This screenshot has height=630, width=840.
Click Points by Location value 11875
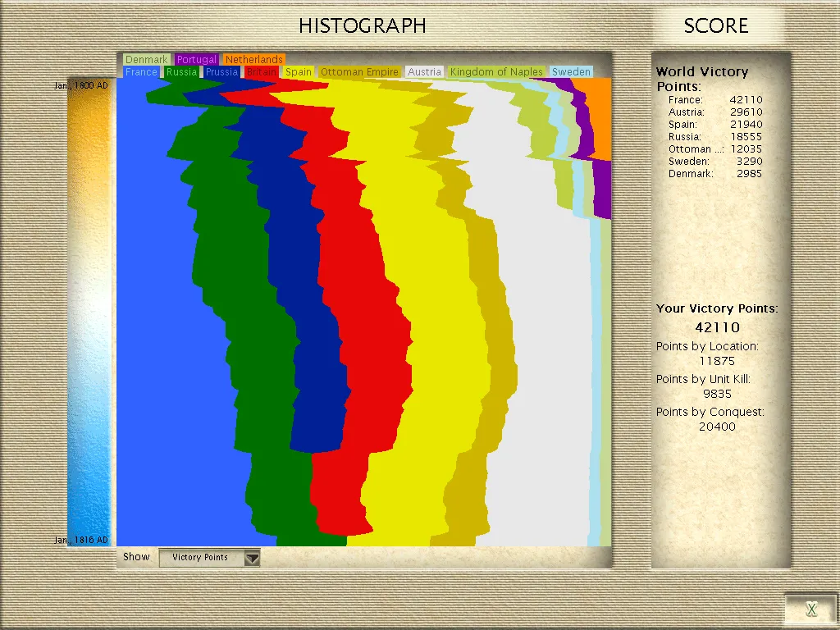pyautogui.click(x=717, y=361)
